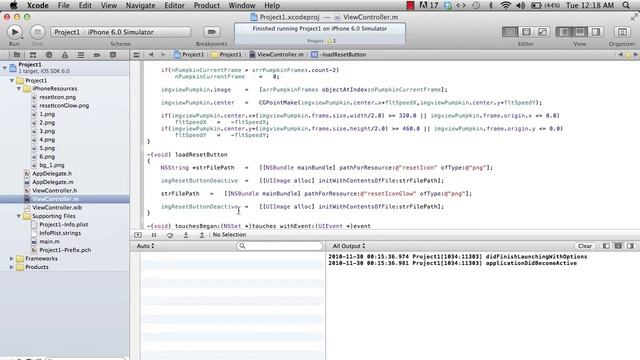Show only the console pane
The height and width of the screenshot is (360, 640).
[x=631, y=246]
